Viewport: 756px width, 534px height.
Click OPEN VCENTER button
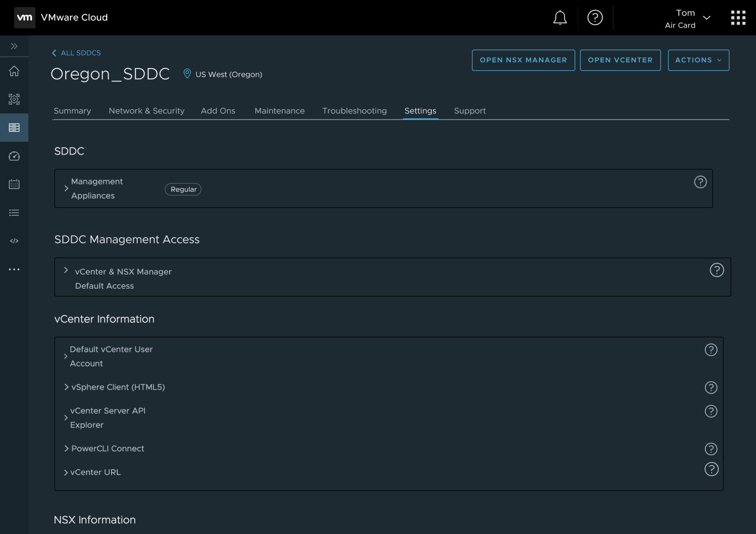(620, 60)
